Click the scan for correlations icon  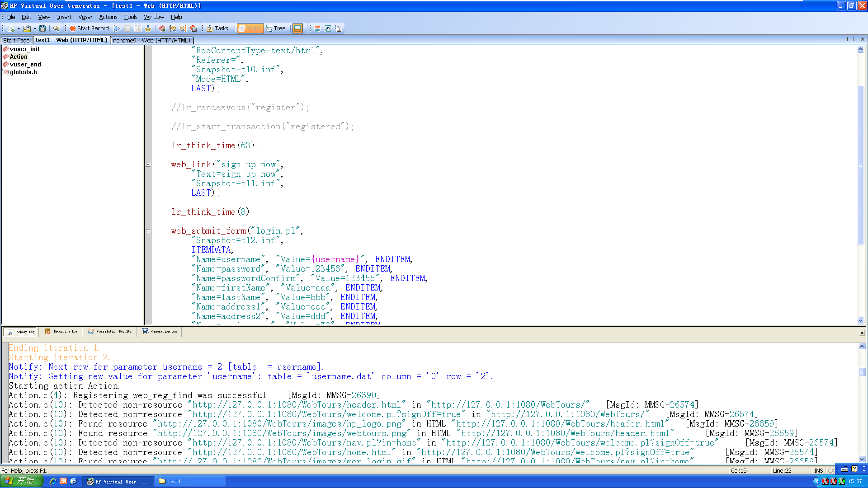[x=317, y=28]
